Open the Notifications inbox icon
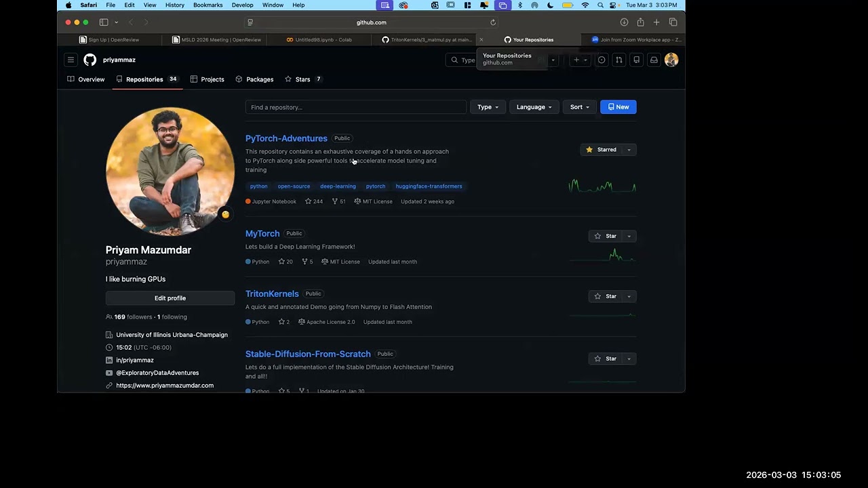 [654, 60]
